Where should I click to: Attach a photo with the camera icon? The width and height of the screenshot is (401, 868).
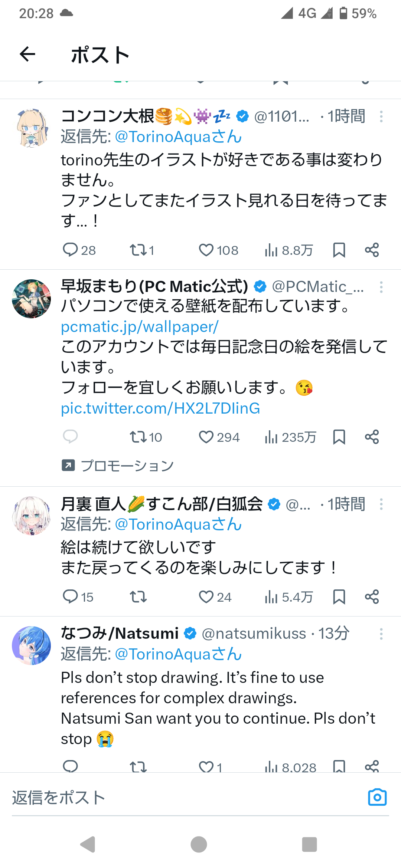(377, 797)
